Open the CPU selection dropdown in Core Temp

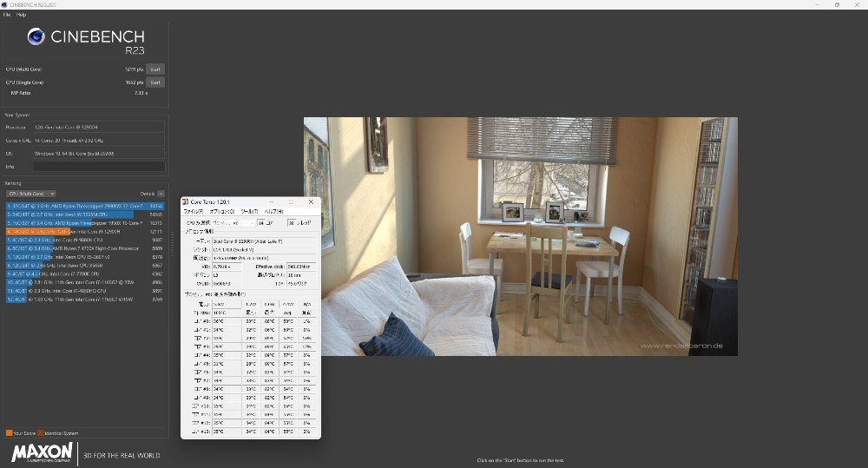point(233,222)
